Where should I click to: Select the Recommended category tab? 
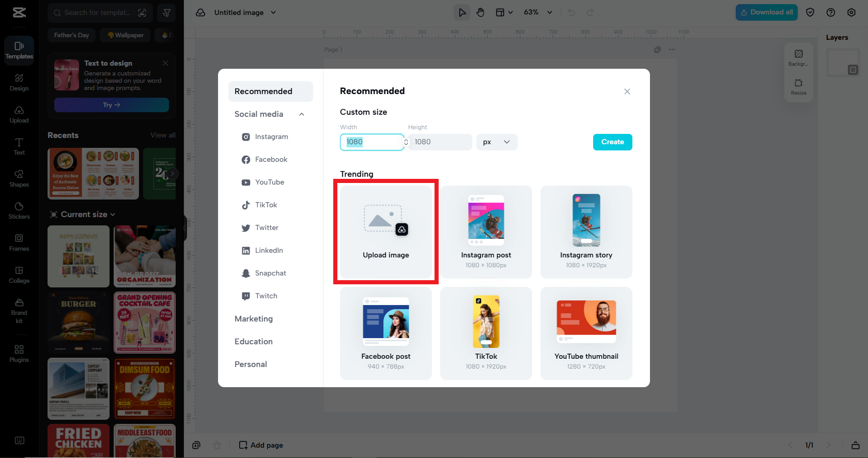[271, 91]
